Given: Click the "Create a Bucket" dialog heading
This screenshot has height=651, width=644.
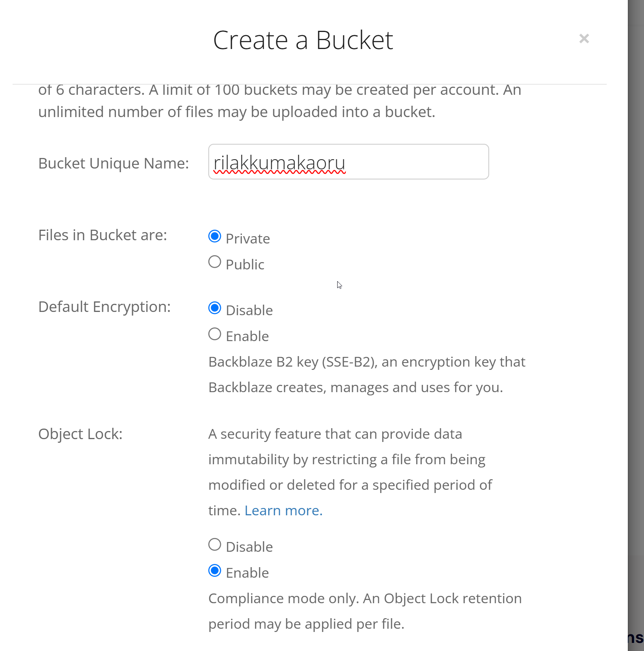Looking at the screenshot, I should [x=303, y=40].
